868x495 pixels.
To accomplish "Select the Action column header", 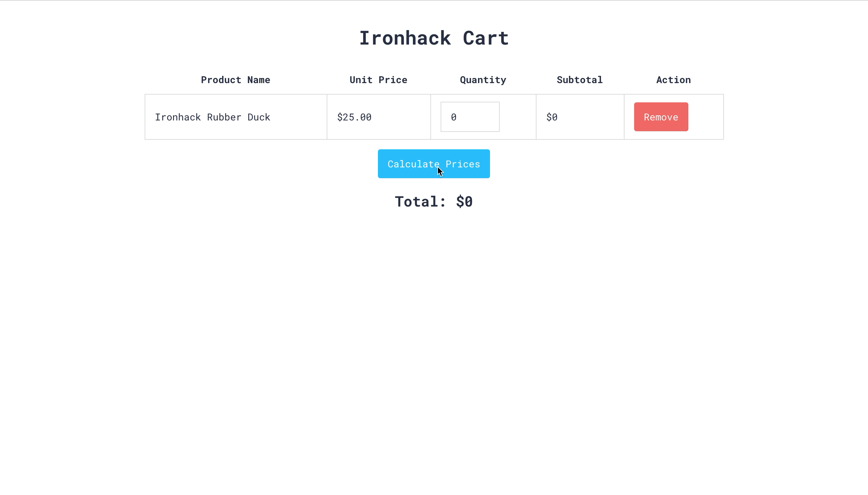I will pos(673,80).
